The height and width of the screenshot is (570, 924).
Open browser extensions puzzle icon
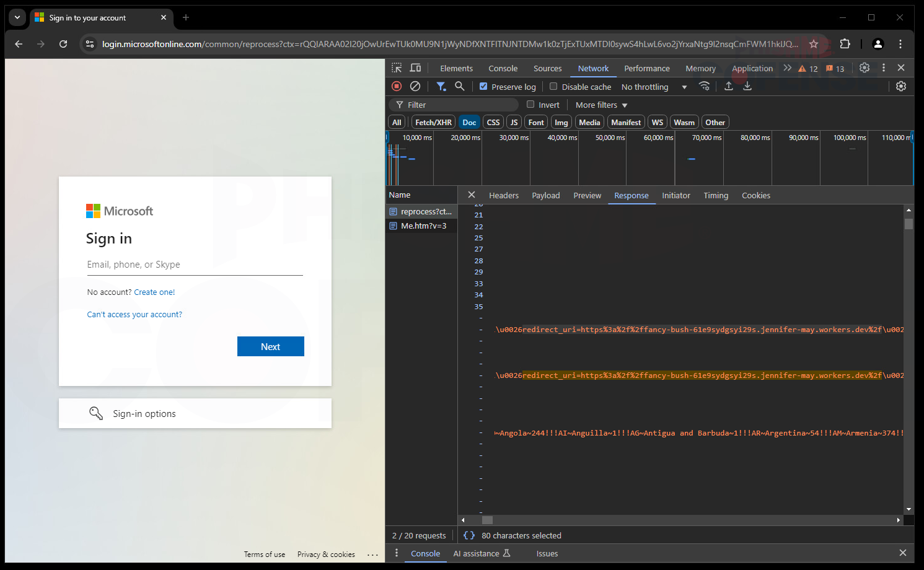845,44
